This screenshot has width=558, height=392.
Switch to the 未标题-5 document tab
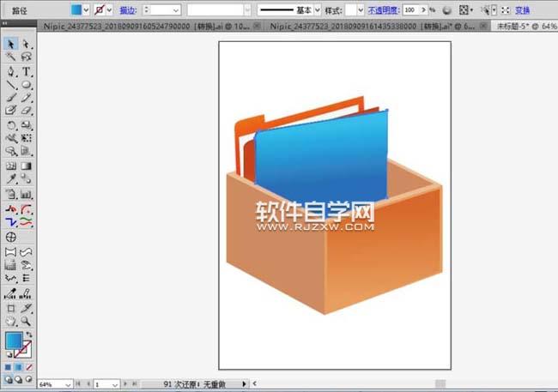tap(526, 26)
